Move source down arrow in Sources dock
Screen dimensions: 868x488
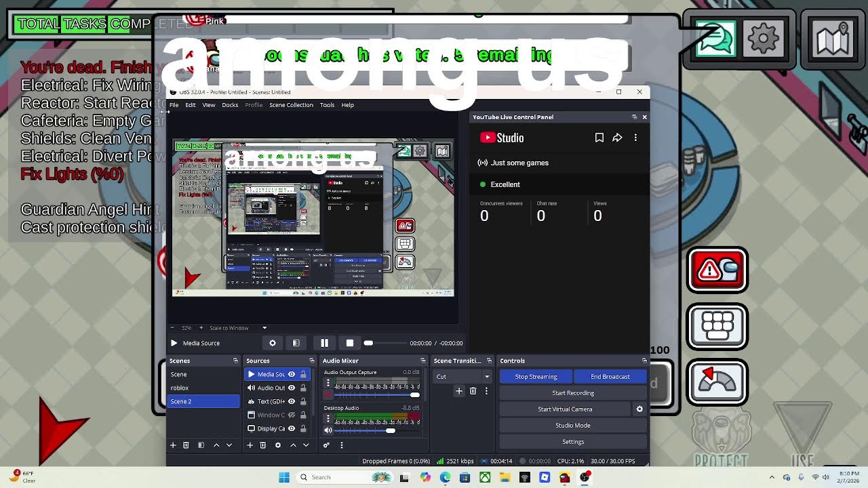306,445
